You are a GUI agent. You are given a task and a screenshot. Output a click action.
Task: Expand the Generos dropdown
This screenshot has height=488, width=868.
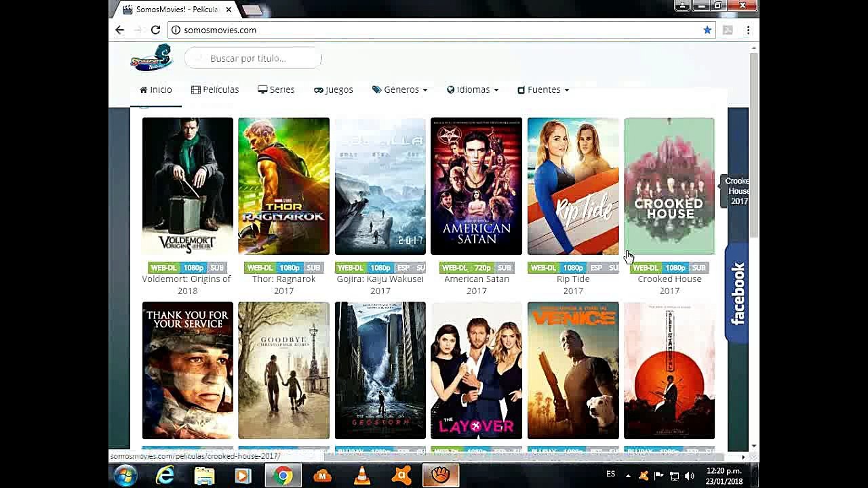399,89
